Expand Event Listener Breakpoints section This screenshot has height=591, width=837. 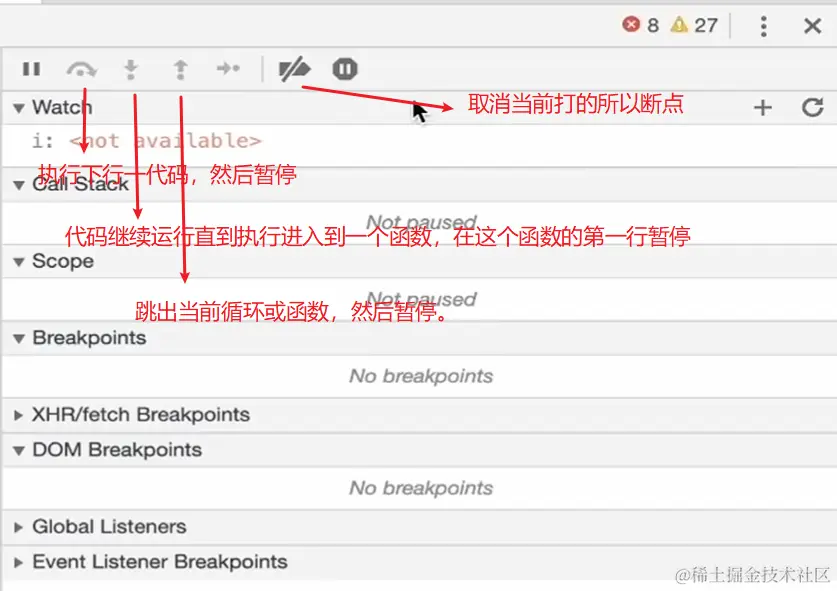tap(18, 562)
